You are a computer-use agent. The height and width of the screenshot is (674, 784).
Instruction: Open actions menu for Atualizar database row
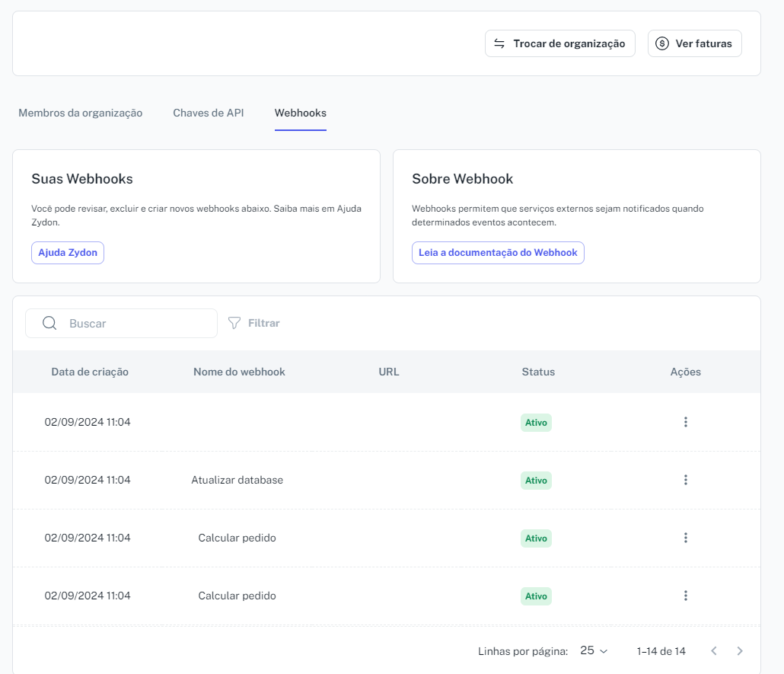(686, 480)
